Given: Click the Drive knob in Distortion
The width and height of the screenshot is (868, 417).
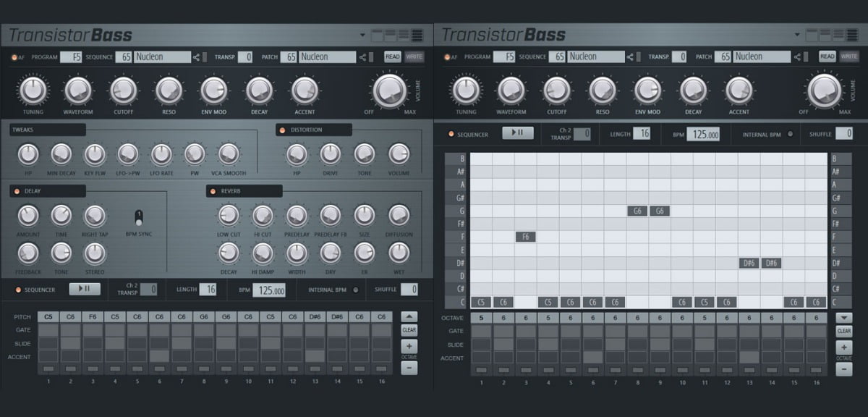Looking at the screenshot, I should tap(330, 153).
